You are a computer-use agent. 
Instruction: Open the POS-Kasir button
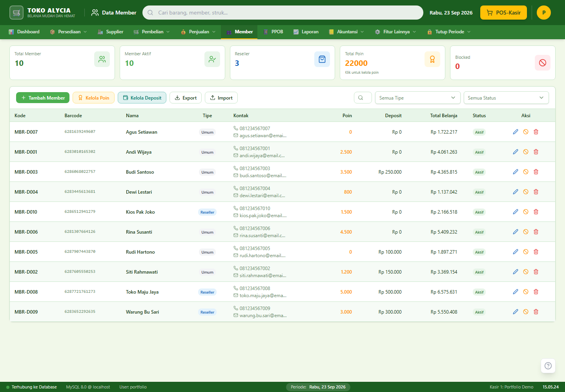[x=503, y=13]
